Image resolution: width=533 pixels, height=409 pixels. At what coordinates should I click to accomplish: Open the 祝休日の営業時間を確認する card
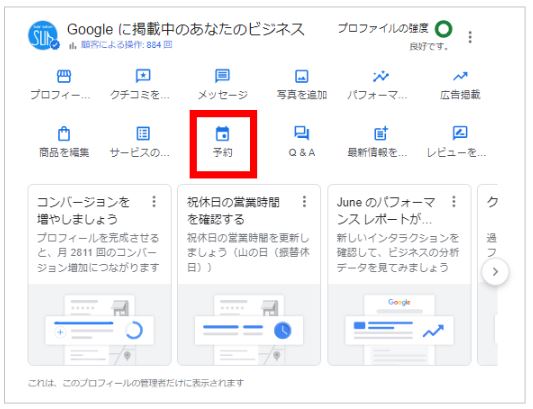(x=249, y=275)
